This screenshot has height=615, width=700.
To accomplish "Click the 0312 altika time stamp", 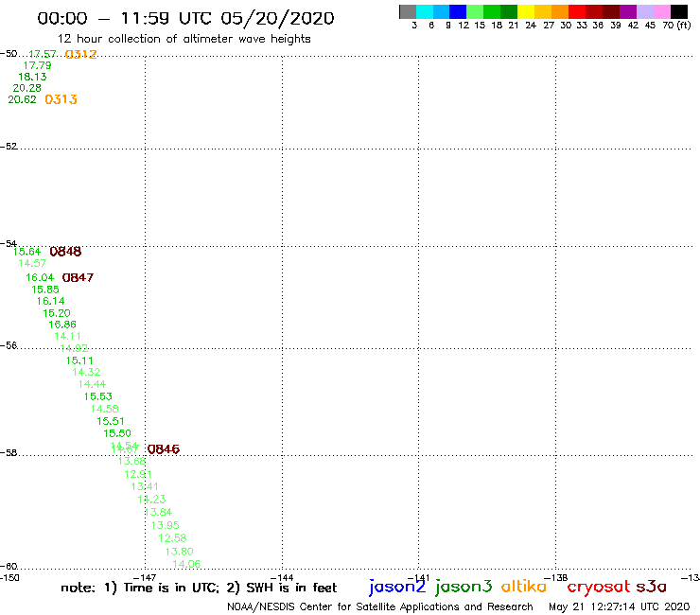I will (80, 55).
